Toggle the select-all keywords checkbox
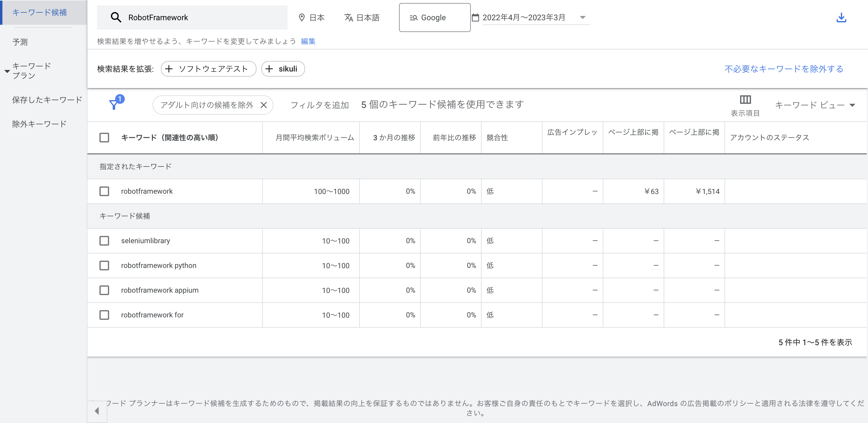 click(x=104, y=137)
